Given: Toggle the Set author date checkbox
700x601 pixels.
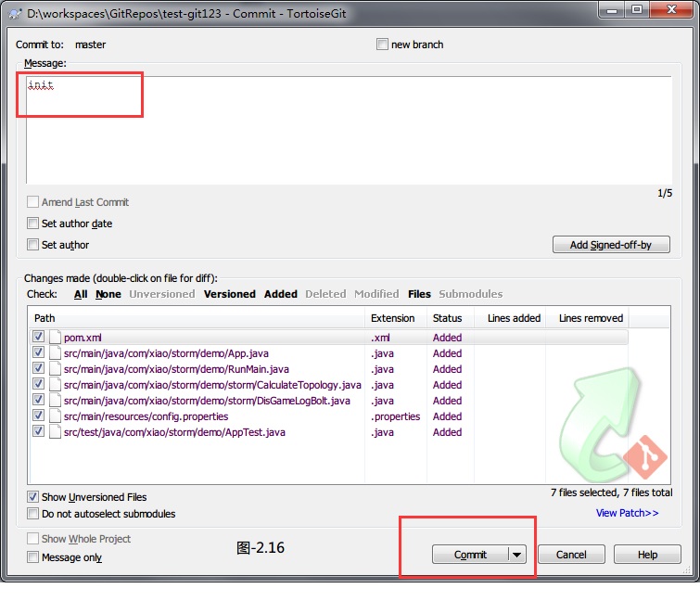Looking at the screenshot, I should click(x=33, y=224).
